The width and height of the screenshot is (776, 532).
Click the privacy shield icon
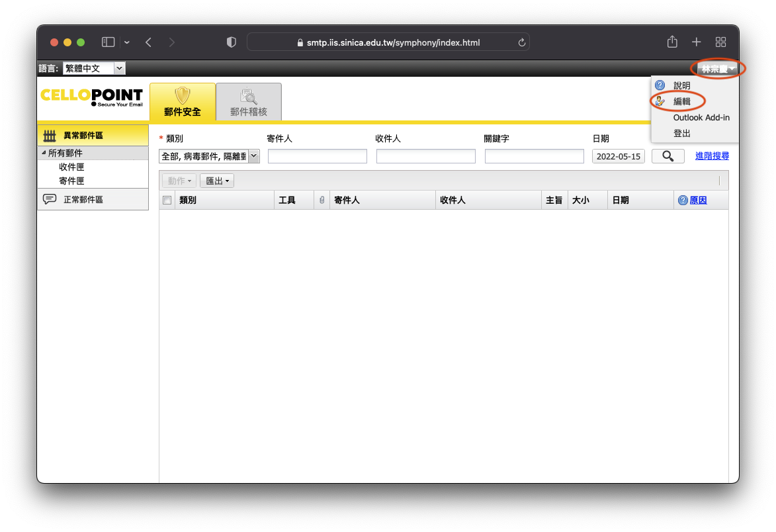pos(231,42)
